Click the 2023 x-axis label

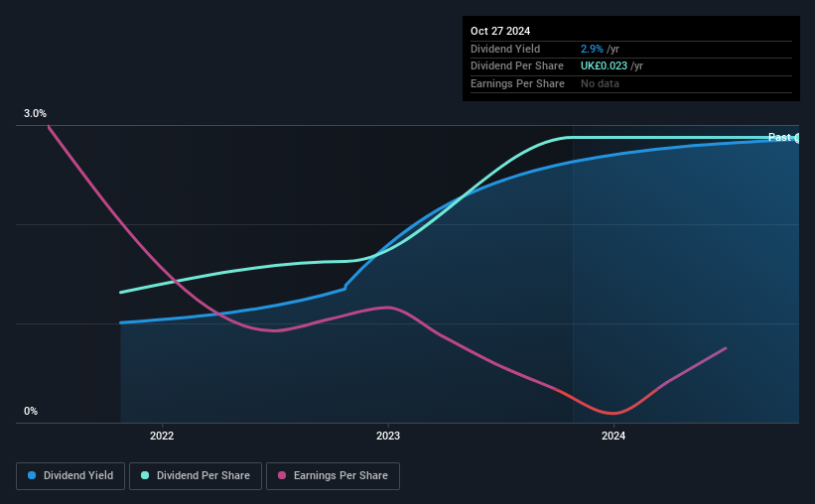[388, 436]
